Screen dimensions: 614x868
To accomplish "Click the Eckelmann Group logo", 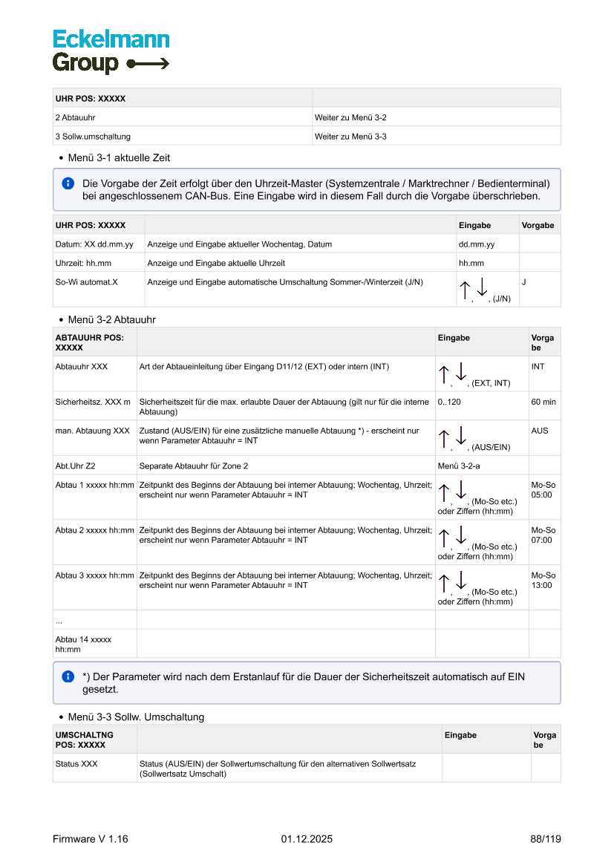I will pos(111,51).
